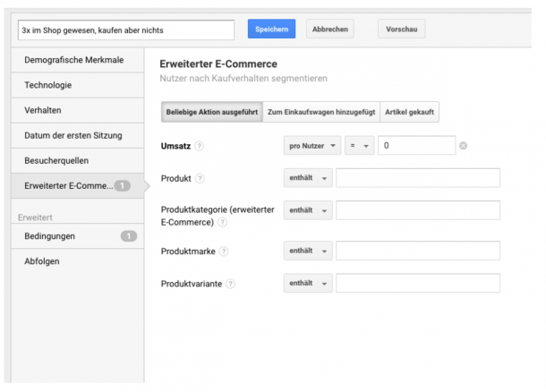
Task: Open help icon beside Produktkategorie (erweiterter E-Commerce)
Action: [x=222, y=222]
